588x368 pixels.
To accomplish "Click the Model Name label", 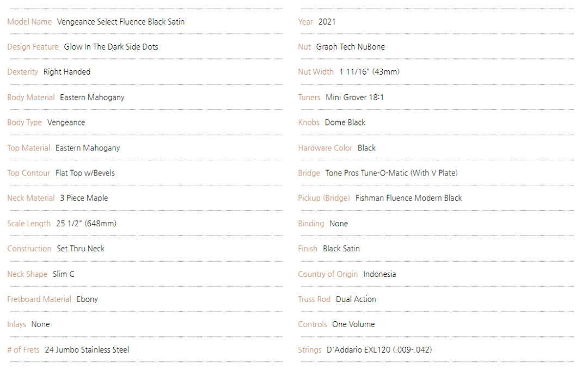I will pyautogui.click(x=29, y=22).
